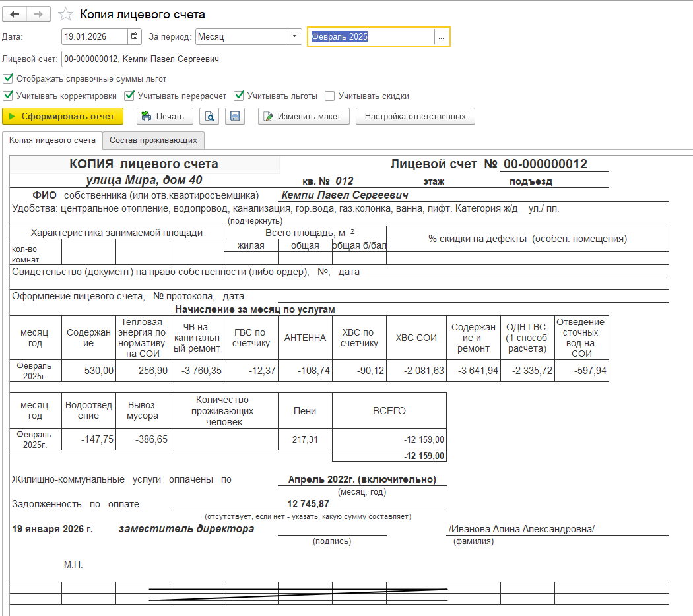Click the back navigation arrow
Image resolution: width=693 pixels, height=616 pixels.
pyautogui.click(x=15, y=14)
